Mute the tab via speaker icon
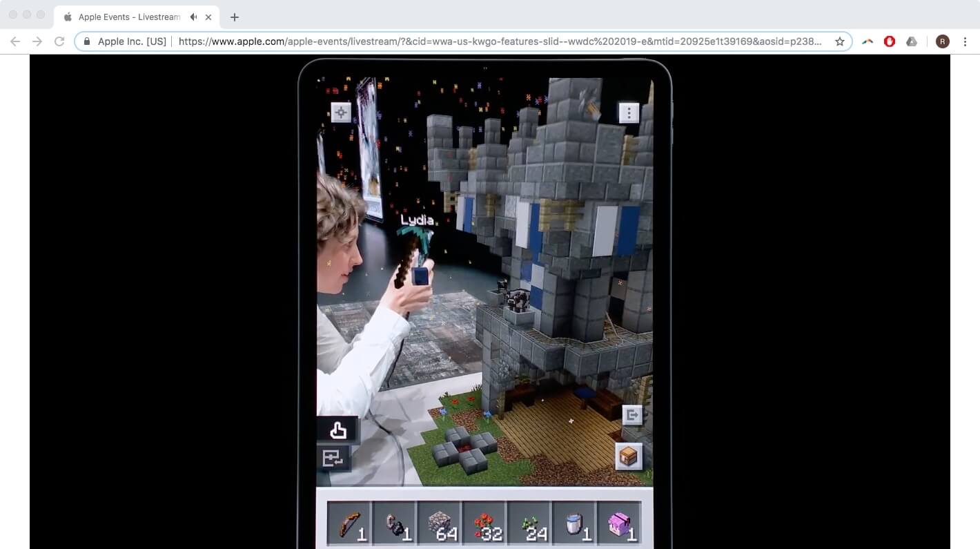The width and height of the screenshot is (980, 549). coord(194,17)
